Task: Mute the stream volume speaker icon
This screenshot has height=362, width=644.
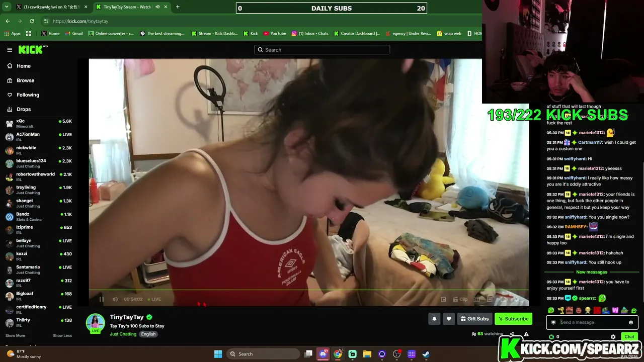Action: pyautogui.click(x=115, y=299)
